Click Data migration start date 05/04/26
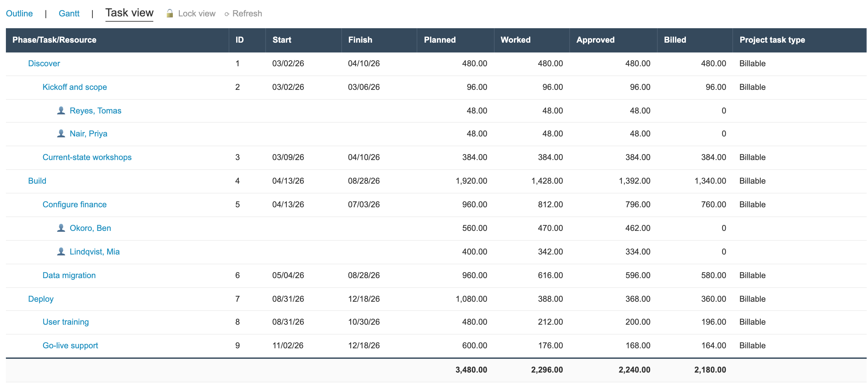 coord(288,275)
